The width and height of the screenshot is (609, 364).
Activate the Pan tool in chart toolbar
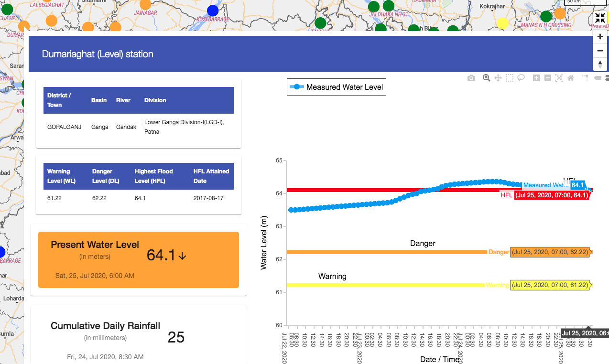(498, 78)
